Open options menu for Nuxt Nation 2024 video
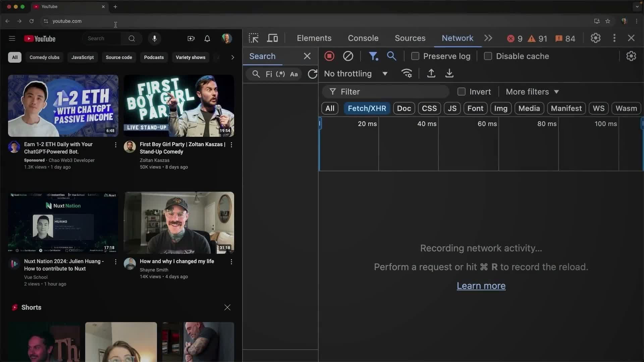644x362 pixels. [116, 262]
